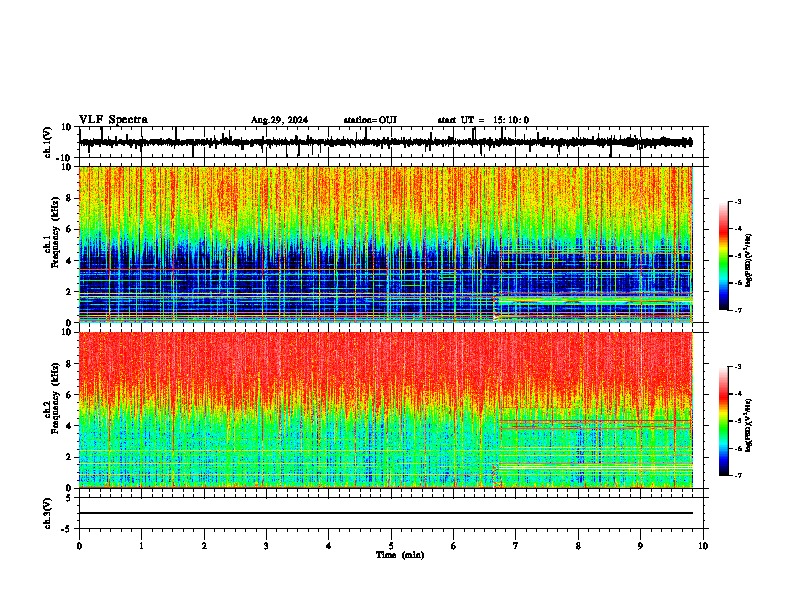
Task: Click time-axis tick label "7"
Action: [516, 546]
